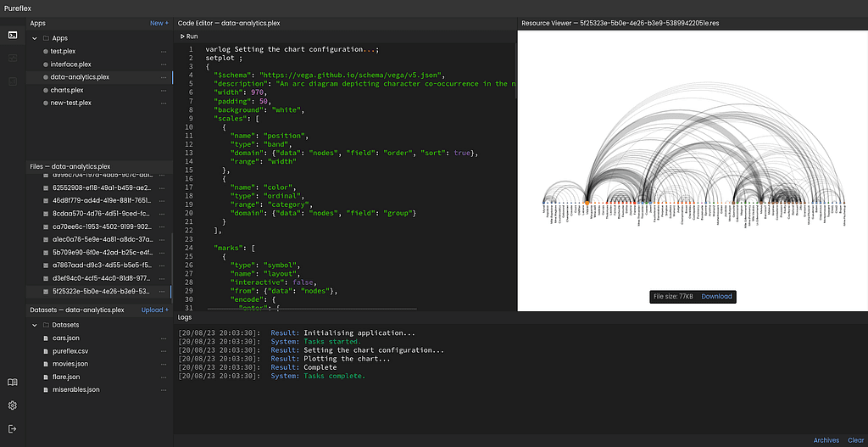Image resolution: width=868 pixels, height=447 pixels.
Task: Open file 46d8f779-ad4d-419e in Files list
Action: [100, 200]
